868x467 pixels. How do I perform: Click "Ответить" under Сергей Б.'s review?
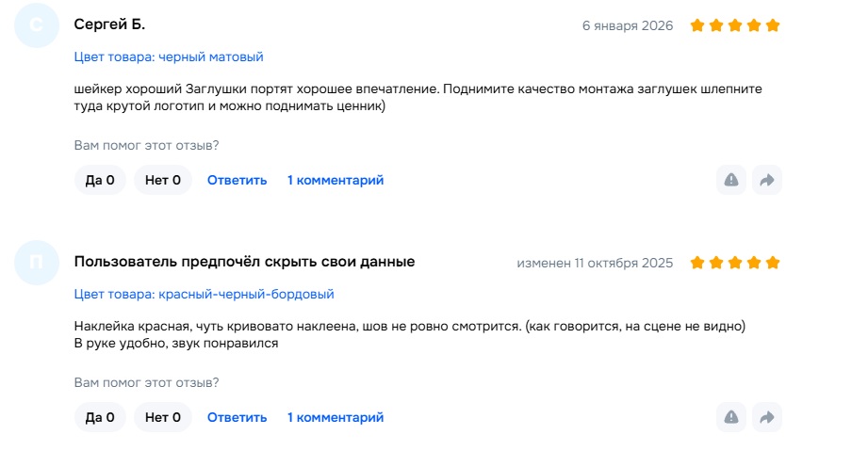click(x=237, y=180)
